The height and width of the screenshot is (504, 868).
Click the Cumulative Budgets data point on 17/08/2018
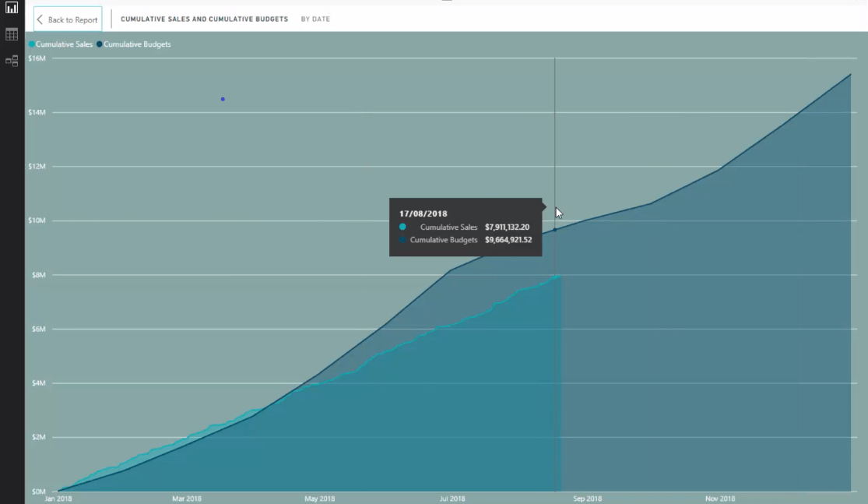tap(555, 229)
